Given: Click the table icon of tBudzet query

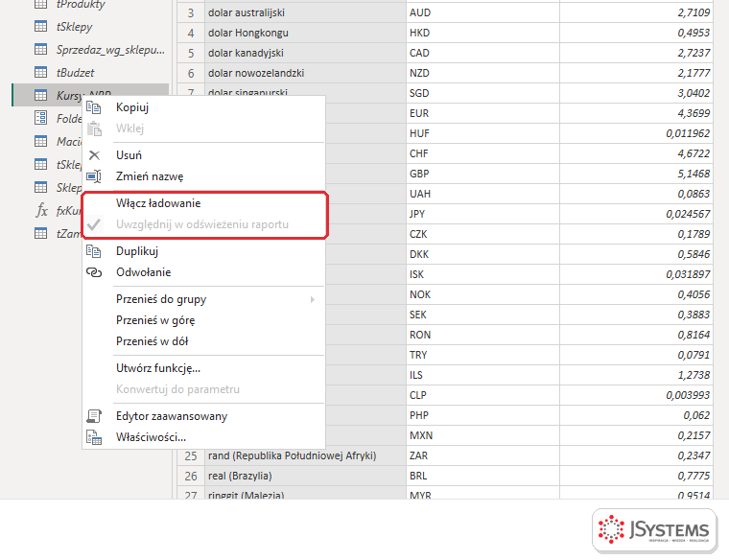Looking at the screenshot, I should 41,73.
